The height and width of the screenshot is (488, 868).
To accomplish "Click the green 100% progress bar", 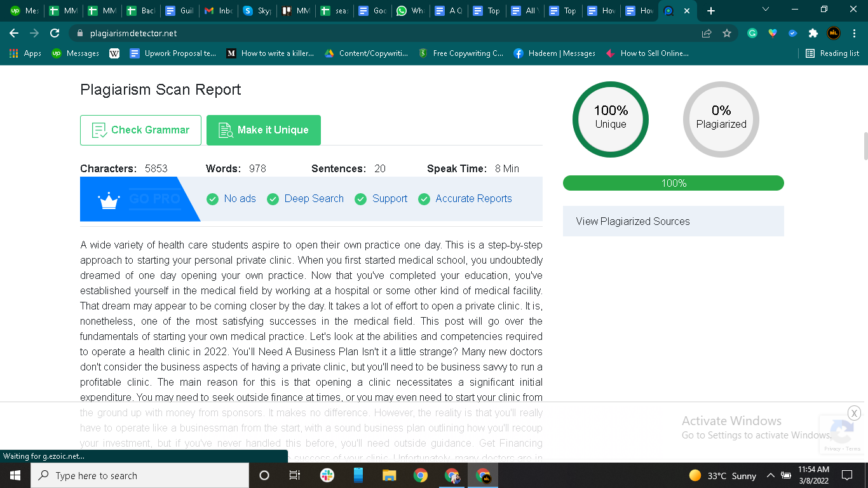I will coord(674,183).
